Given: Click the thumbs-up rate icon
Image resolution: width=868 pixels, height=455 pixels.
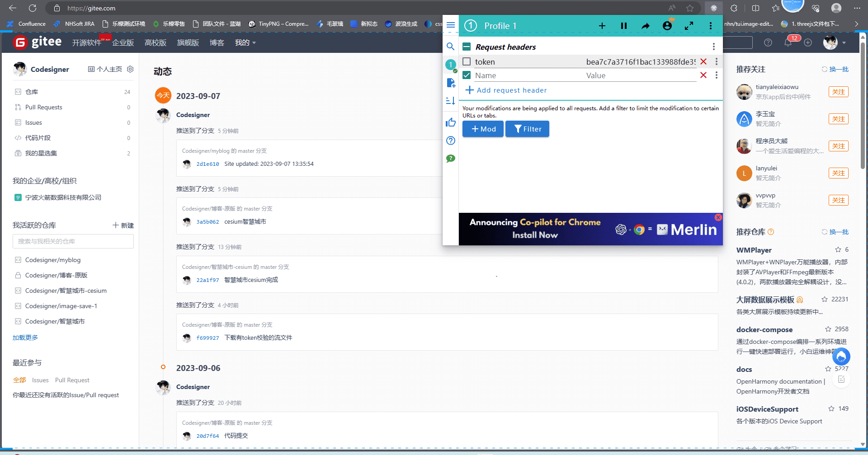Looking at the screenshot, I should click(x=450, y=122).
